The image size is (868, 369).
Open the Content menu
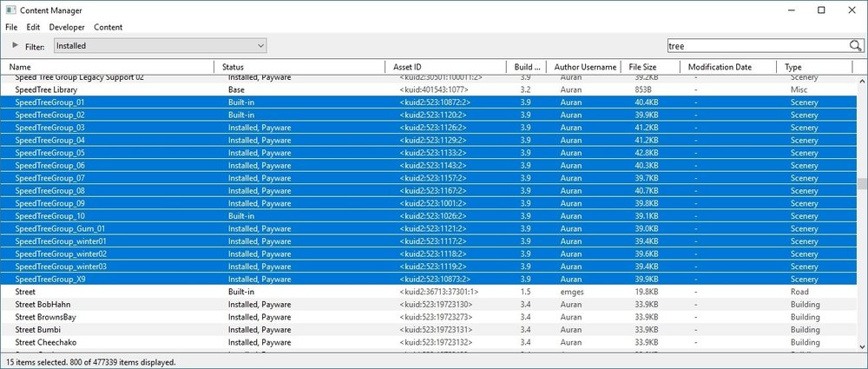coord(108,27)
